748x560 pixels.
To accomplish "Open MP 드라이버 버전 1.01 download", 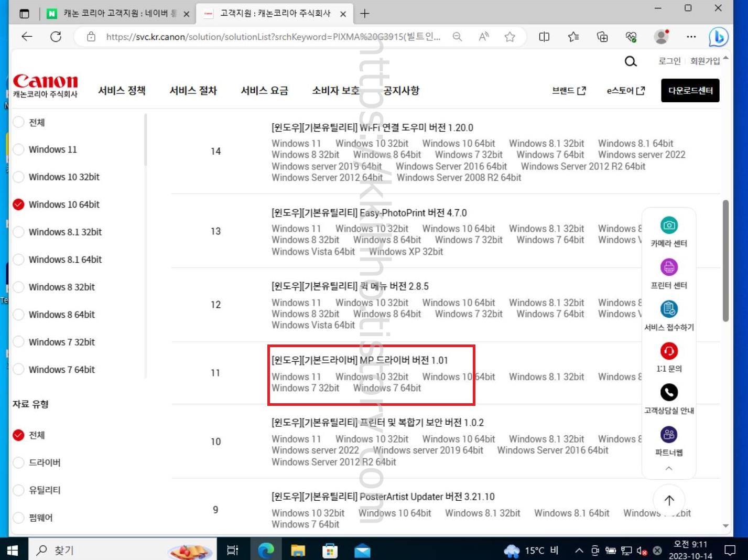I will (360, 360).
